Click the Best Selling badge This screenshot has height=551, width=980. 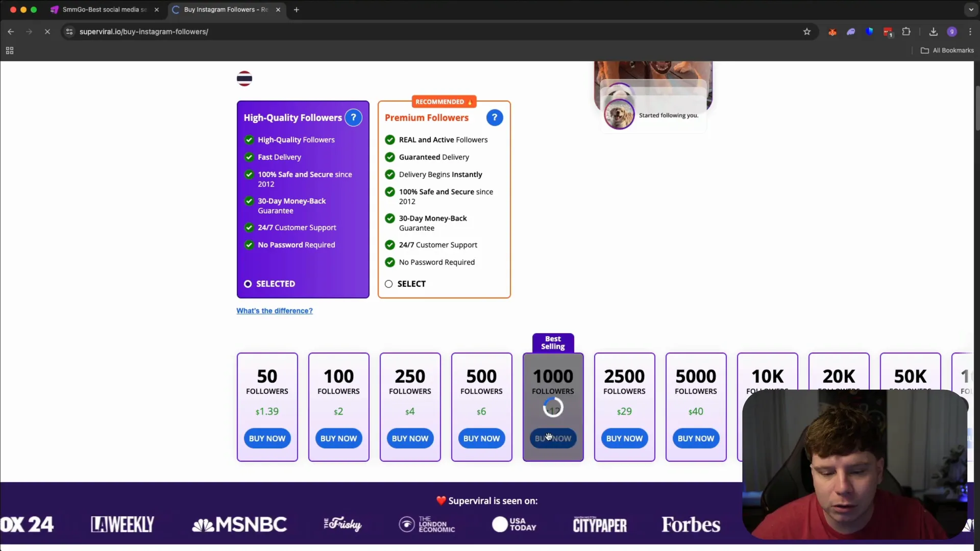click(x=553, y=343)
